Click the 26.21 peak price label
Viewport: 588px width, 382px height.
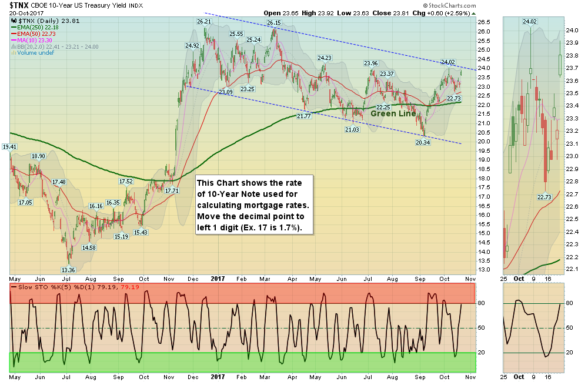[x=204, y=22]
